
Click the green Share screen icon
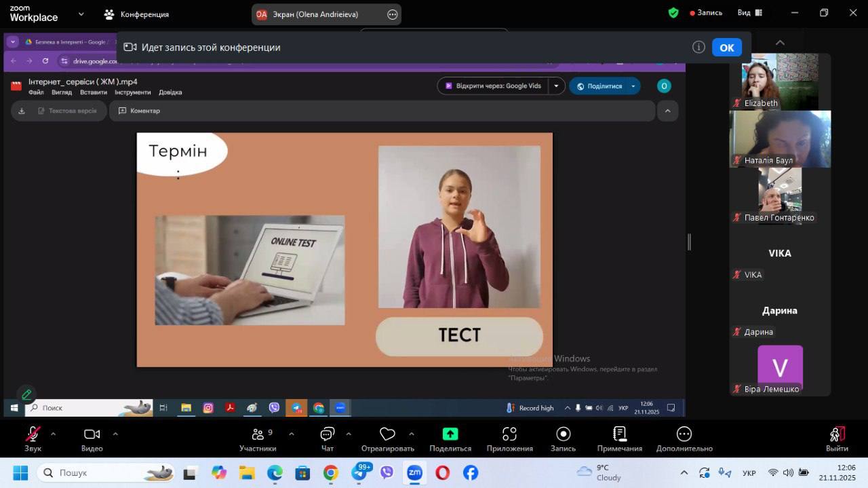(450, 434)
